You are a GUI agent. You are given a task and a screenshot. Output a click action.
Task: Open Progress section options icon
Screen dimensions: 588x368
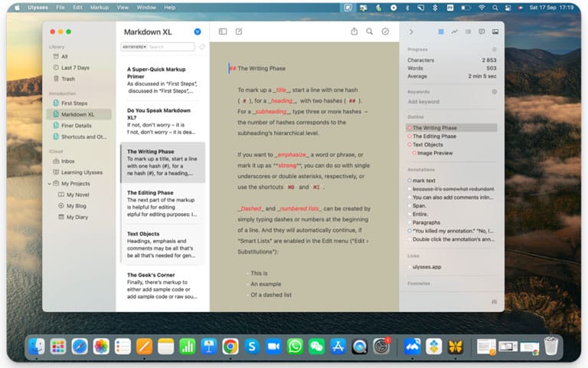click(495, 50)
